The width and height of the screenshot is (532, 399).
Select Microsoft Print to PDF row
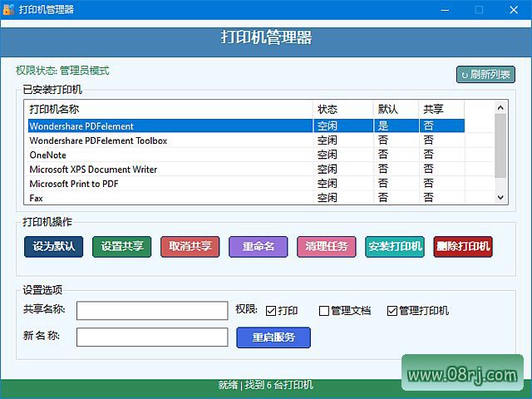tap(246, 184)
